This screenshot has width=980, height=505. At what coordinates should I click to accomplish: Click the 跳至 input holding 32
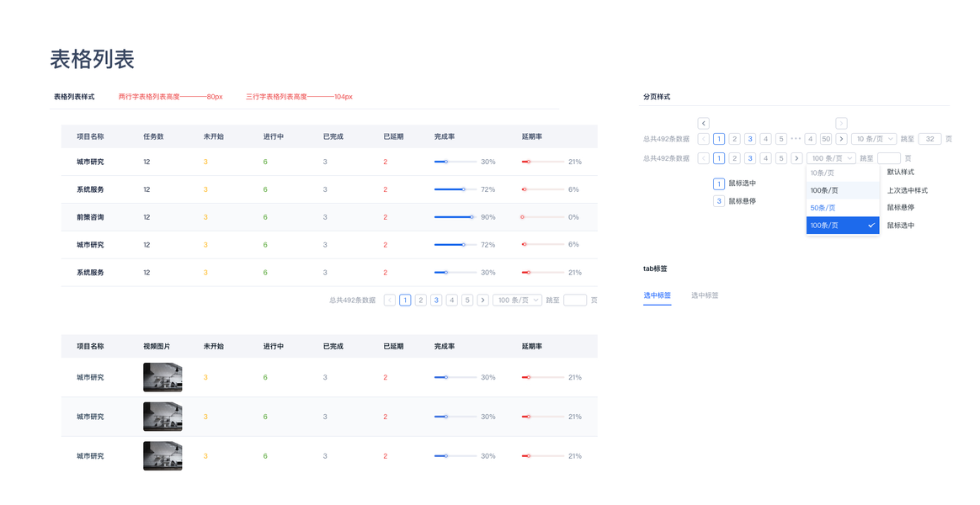tap(930, 139)
